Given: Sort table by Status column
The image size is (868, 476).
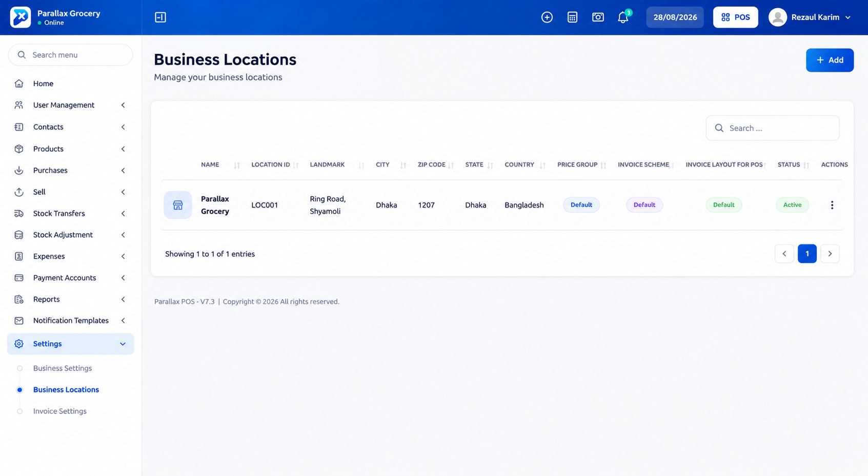Looking at the screenshot, I should point(793,165).
